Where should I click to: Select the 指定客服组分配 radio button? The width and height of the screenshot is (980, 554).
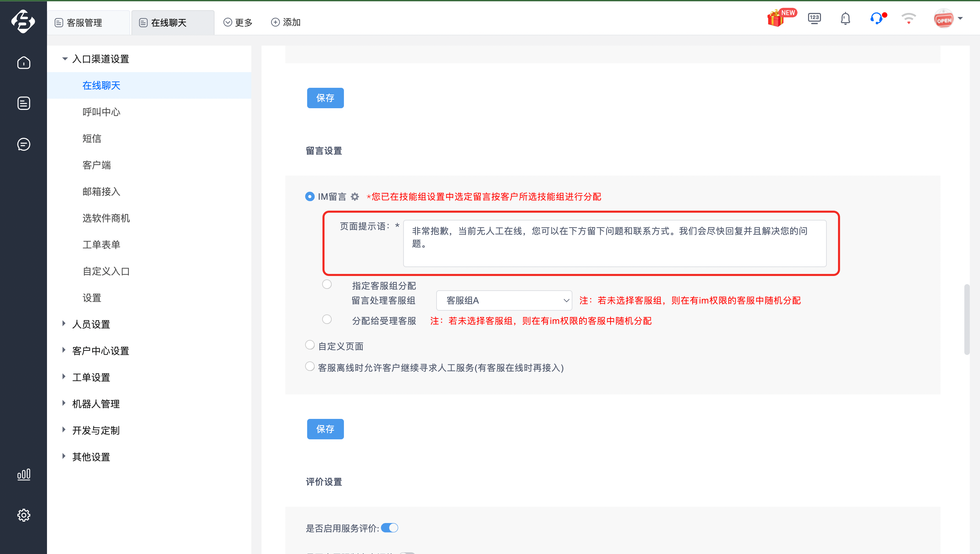[x=327, y=284]
